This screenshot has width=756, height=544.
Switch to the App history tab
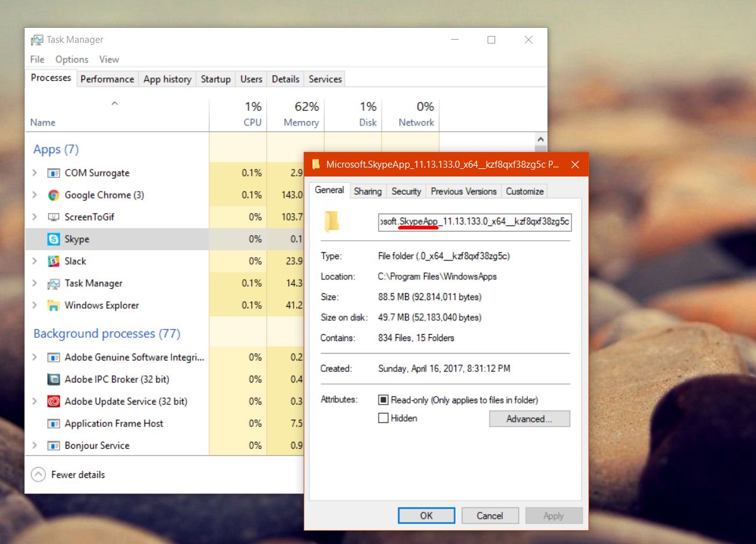point(167,79)
